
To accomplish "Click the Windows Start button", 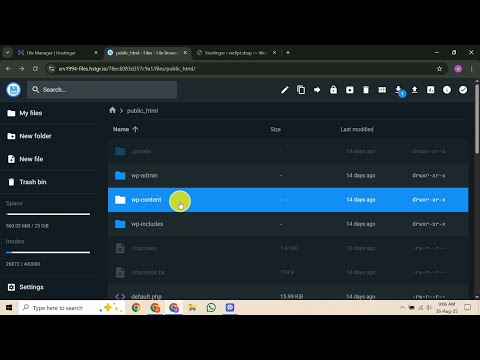I will point(9,307).
